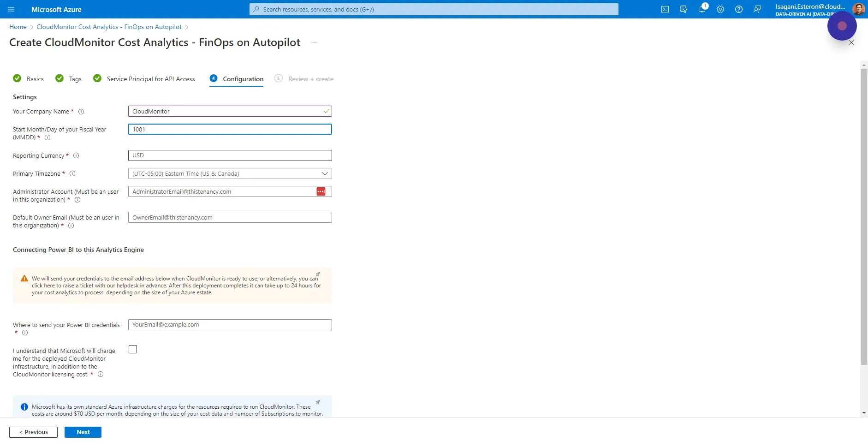Click the Next button
The image size is (868, 447).
(83, 432)
